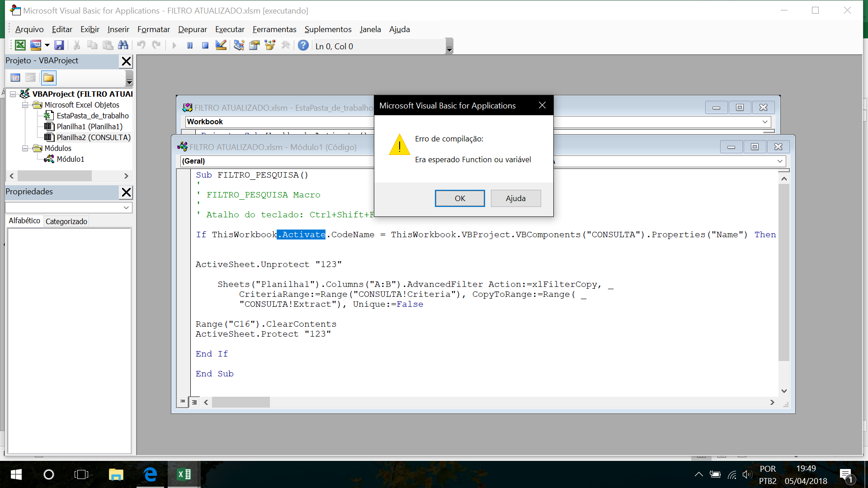
Task: Open Action Center notifications icon
Action: pos(846,475)
